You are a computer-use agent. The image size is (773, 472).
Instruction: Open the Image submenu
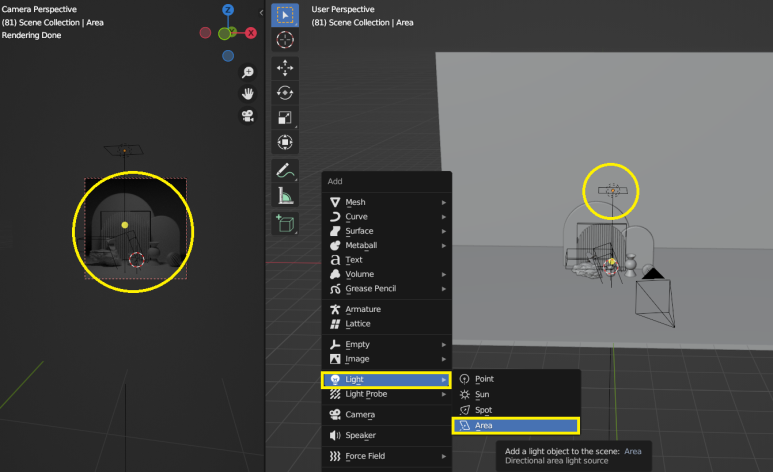pos(387,359)
